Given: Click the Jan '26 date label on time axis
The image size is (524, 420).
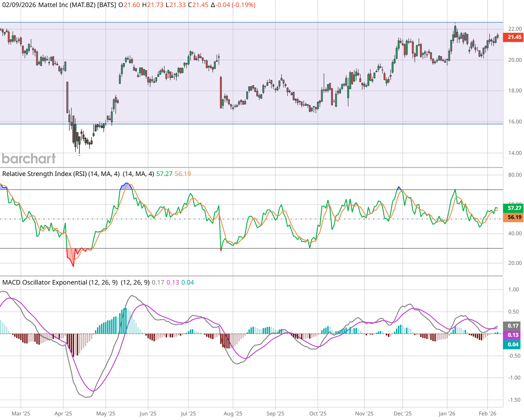Looking at the screenshot, I should pyautogui.click(x=447, y=414).
